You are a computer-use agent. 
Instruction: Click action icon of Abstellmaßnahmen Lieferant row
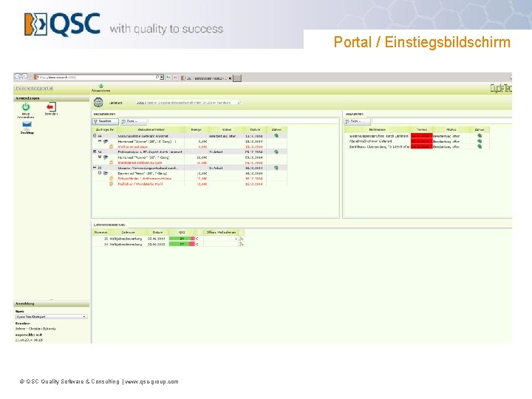(480, 141)
